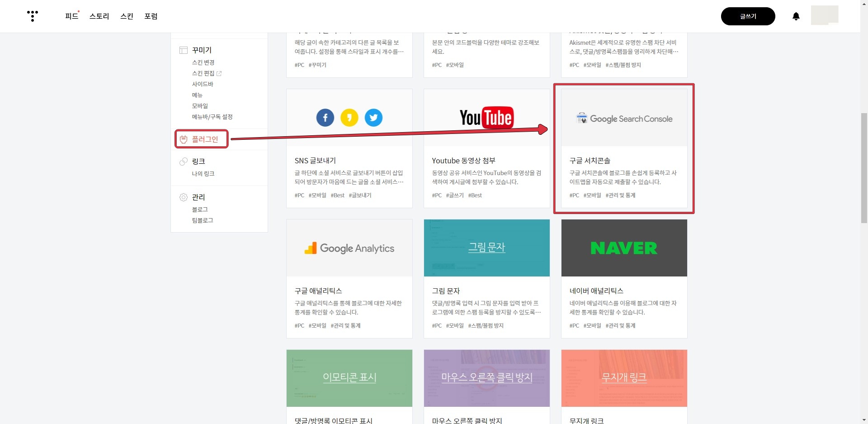Click the scrollbar down arrow
Screen dimensions: 868x424
[x=864, y=420]
